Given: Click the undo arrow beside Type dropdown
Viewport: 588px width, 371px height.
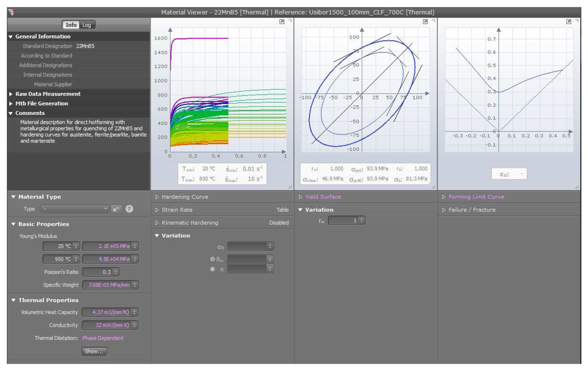Looking at the screenshot, I should [116, 209].
